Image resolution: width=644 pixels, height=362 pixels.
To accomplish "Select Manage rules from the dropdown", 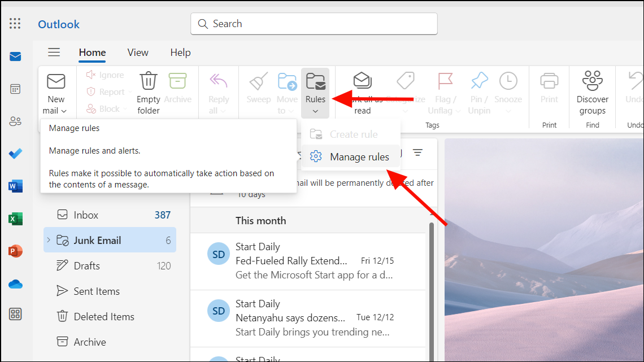I will pyautogui.click(x=351, y=156).
